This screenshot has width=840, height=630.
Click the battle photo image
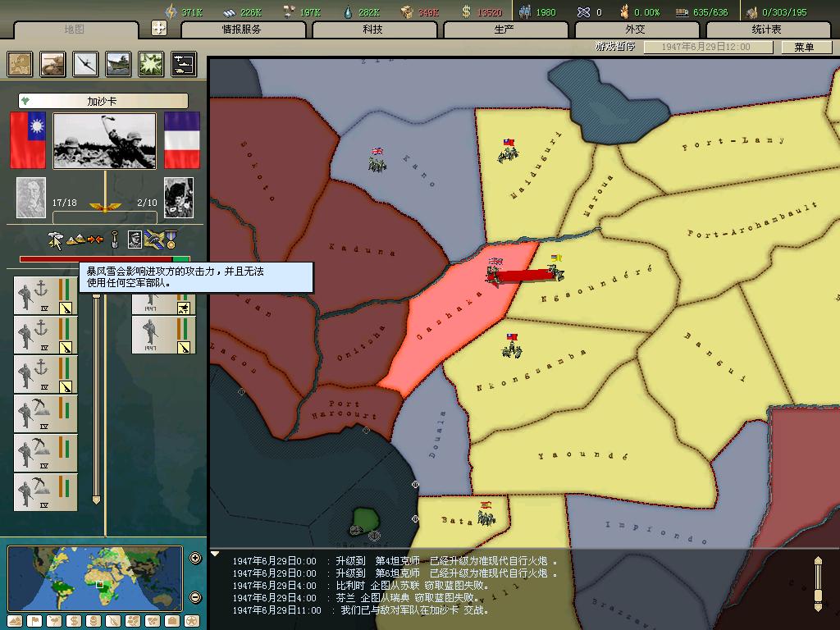105,141
